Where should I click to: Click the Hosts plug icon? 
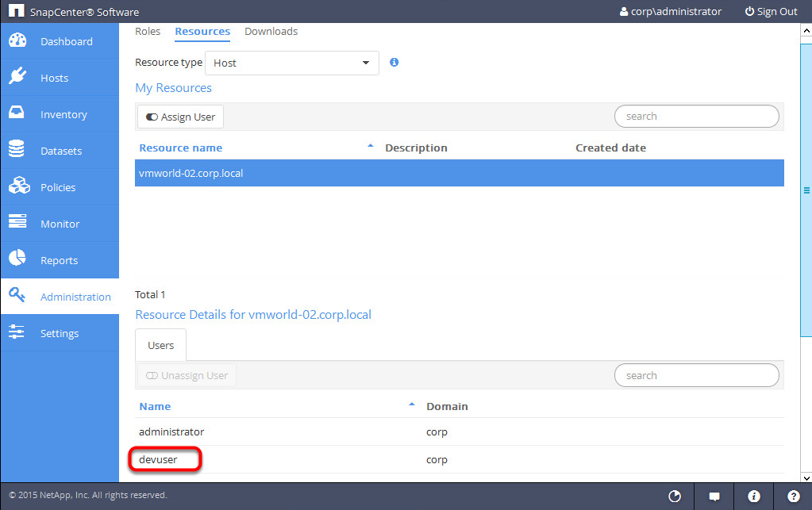[17, 76]
